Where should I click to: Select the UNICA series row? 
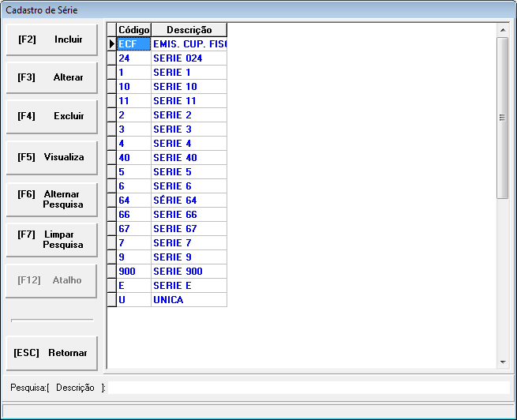pos(189,300)
